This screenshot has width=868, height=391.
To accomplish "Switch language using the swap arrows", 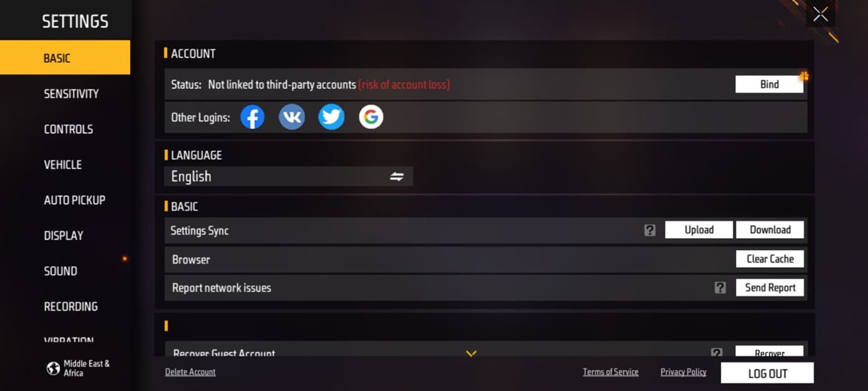I will click(x=396, y=177).
